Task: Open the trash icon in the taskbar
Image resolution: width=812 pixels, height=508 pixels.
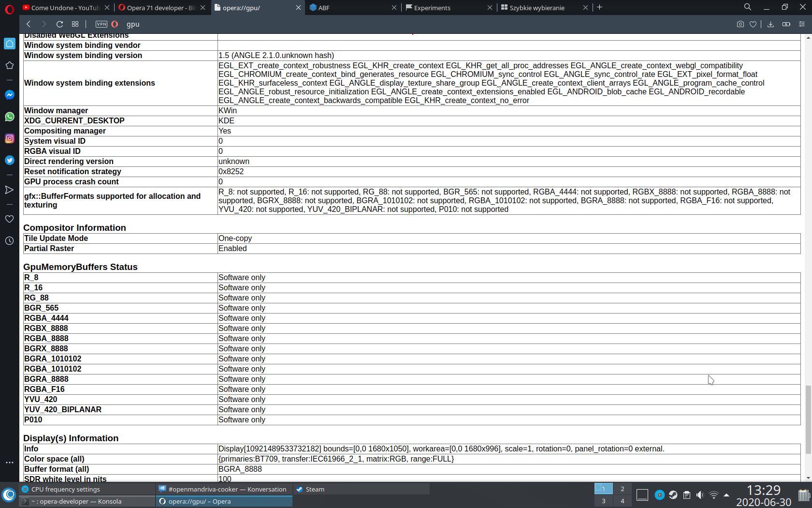Action: click(803, 495)
